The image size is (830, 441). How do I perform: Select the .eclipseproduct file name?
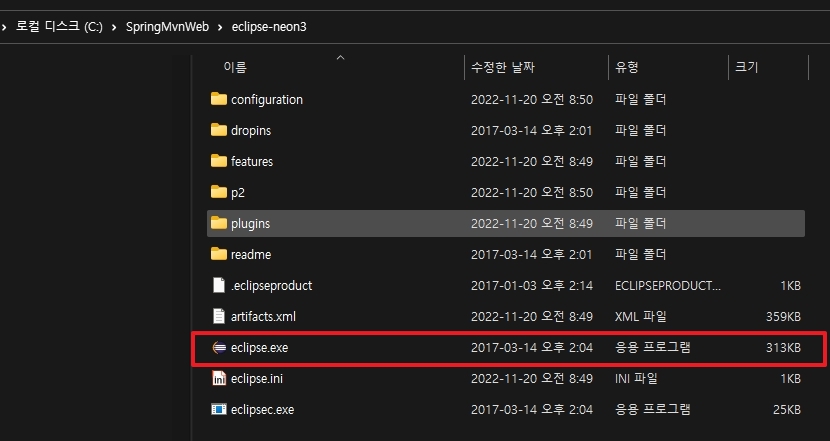tap(272, 286)
